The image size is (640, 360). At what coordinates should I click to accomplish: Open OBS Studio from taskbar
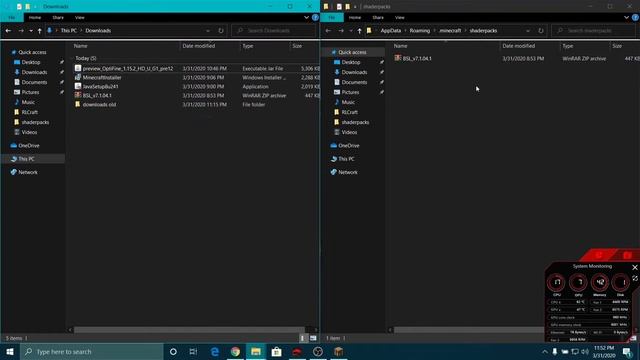pos(318,351)
